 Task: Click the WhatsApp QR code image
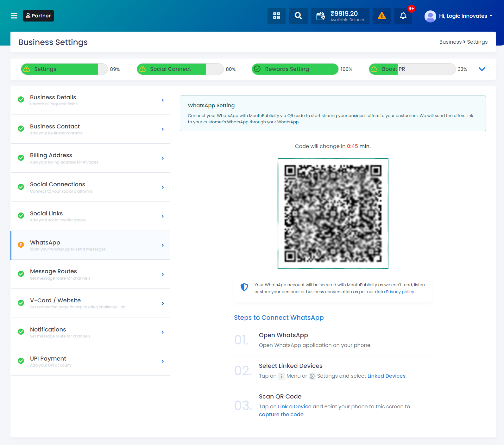coord(333,213)
